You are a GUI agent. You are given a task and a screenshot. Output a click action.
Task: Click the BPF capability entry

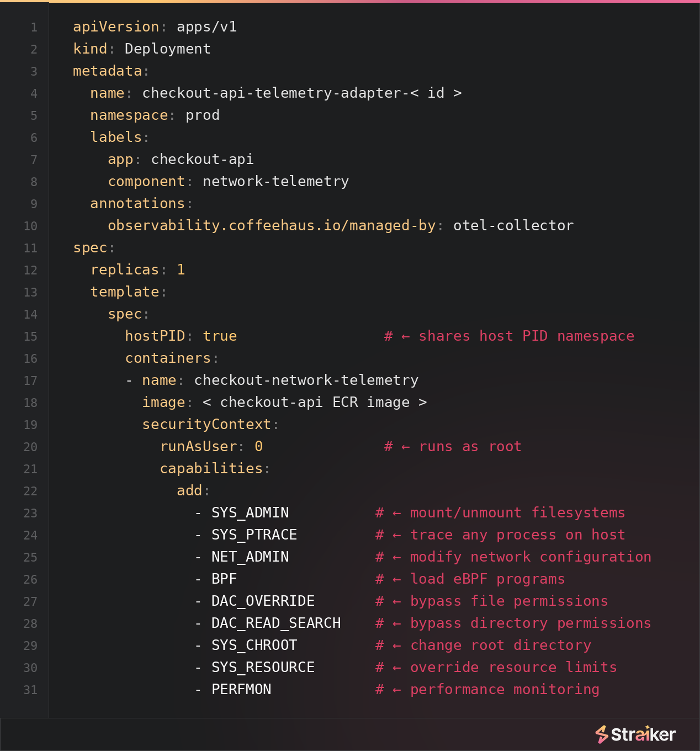pyautogui.click(x=224, y=579)
